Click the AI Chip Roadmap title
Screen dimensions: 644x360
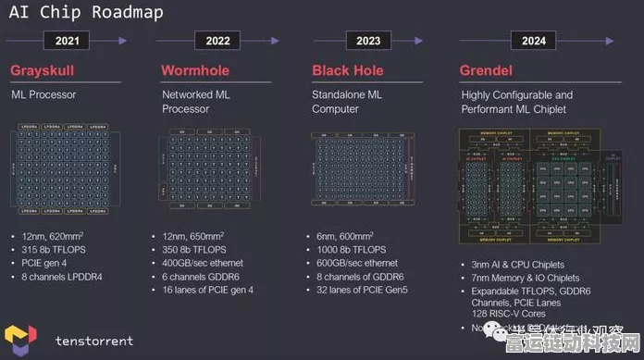coord(86,12)
